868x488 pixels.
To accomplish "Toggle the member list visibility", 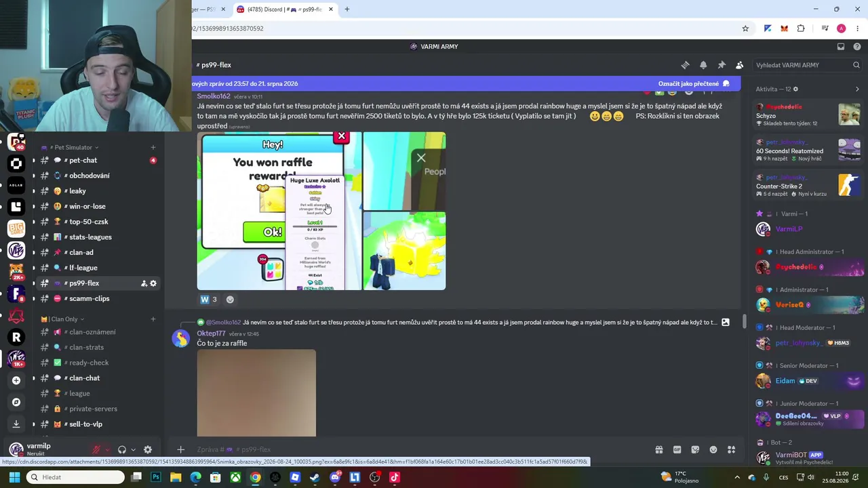I will 740,65.
